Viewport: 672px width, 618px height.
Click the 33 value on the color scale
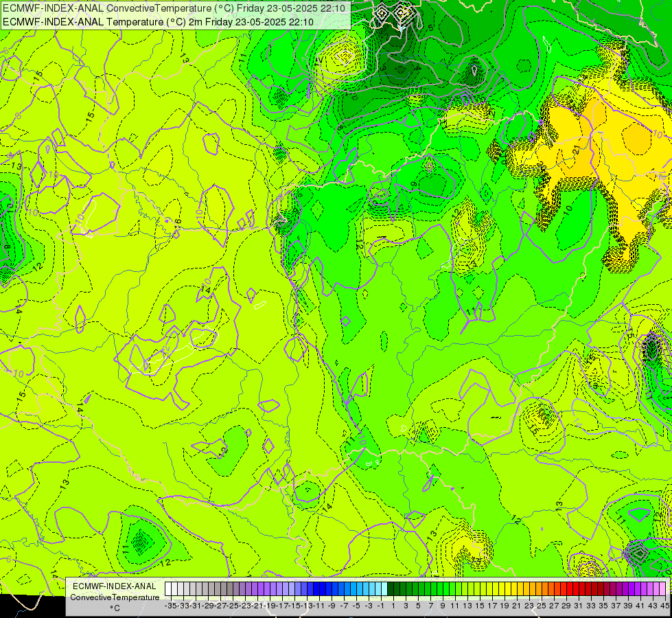point(591,606)
